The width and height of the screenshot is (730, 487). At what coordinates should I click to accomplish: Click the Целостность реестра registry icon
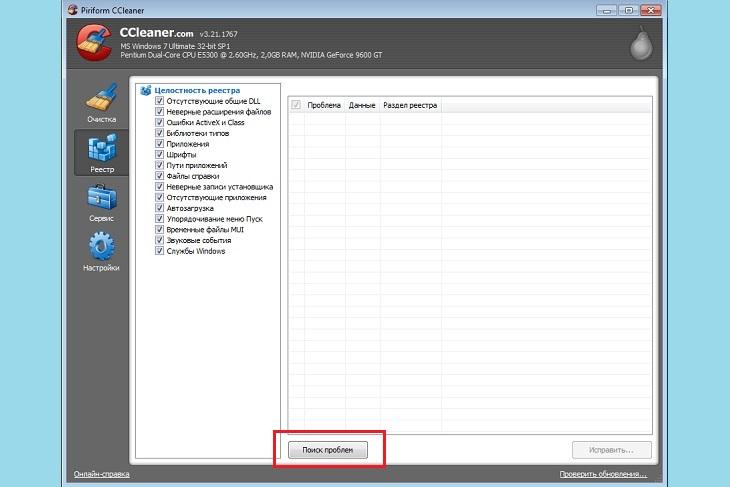[x=146, y=90]
